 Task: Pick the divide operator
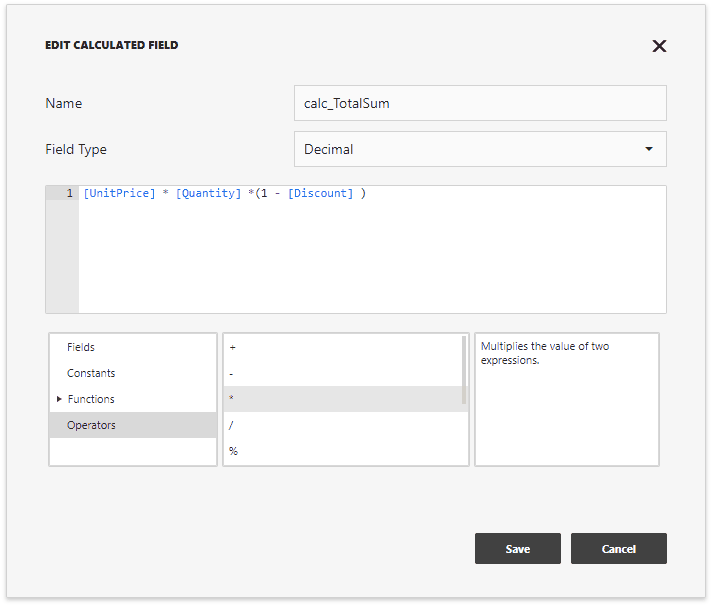tap(233, 425)
